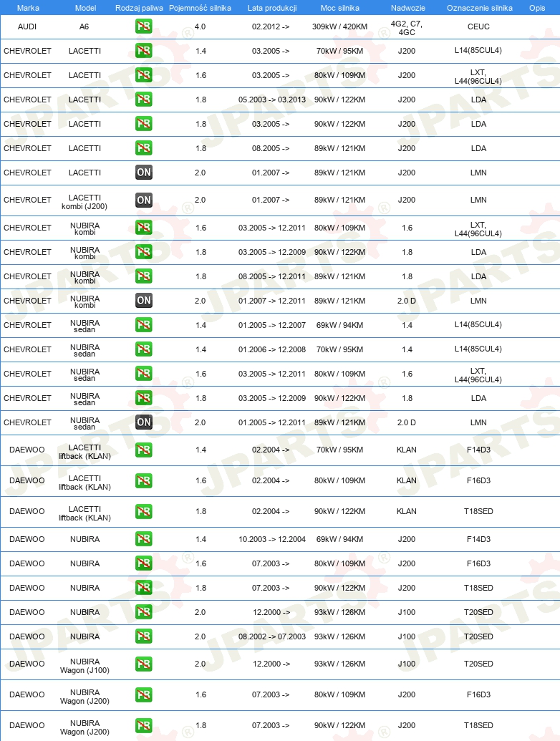Click the date range 10.2003 -> 12.2004
The width and height of the screenshot is (560, 741).
272,539
